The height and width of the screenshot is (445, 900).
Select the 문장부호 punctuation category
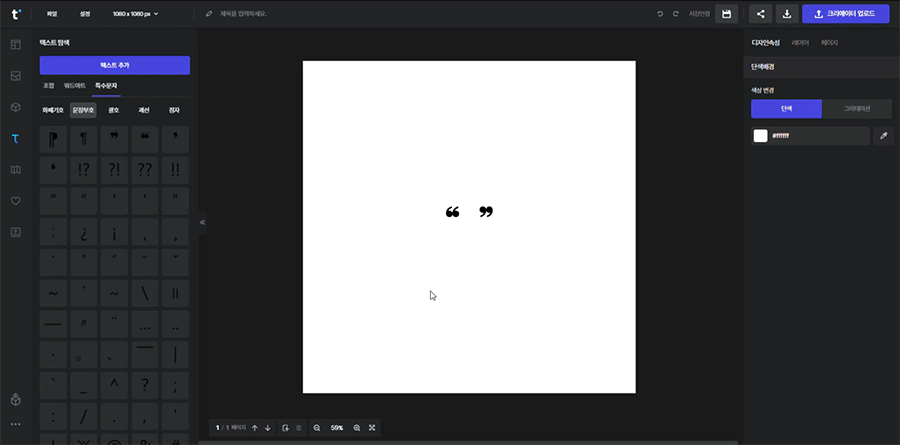click(x=83, y=110)
